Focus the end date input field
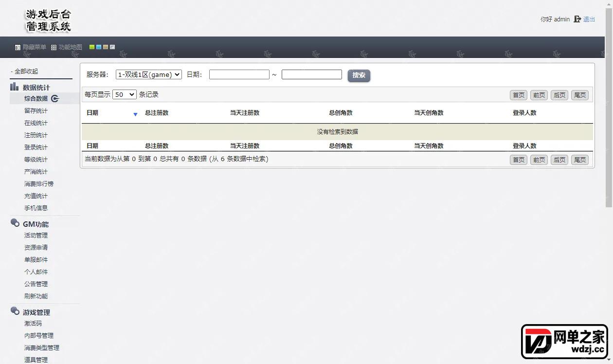Image resolution: width=613 pixels, height=364 pixels. click(x=312, y=74)
